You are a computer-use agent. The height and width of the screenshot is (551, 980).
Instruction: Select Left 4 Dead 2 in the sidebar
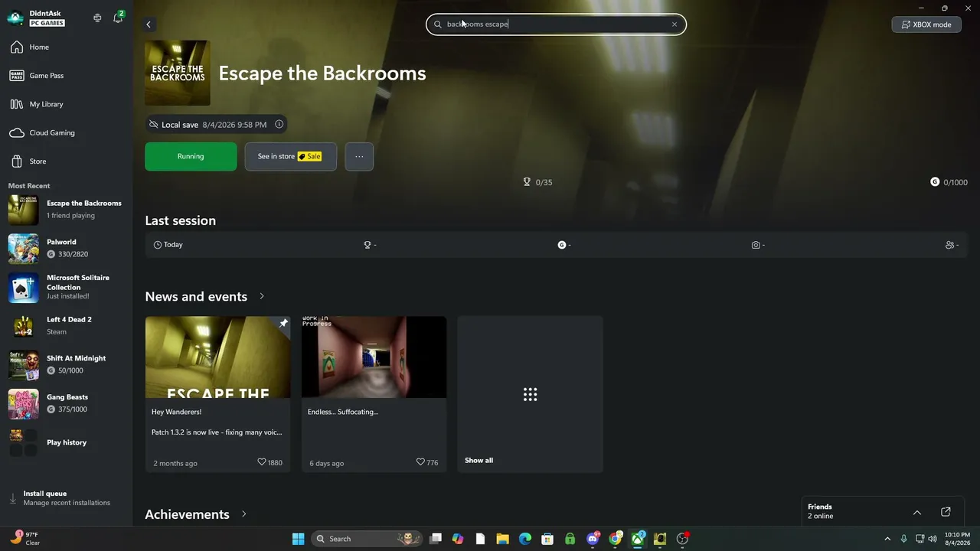tap(66, 326)
